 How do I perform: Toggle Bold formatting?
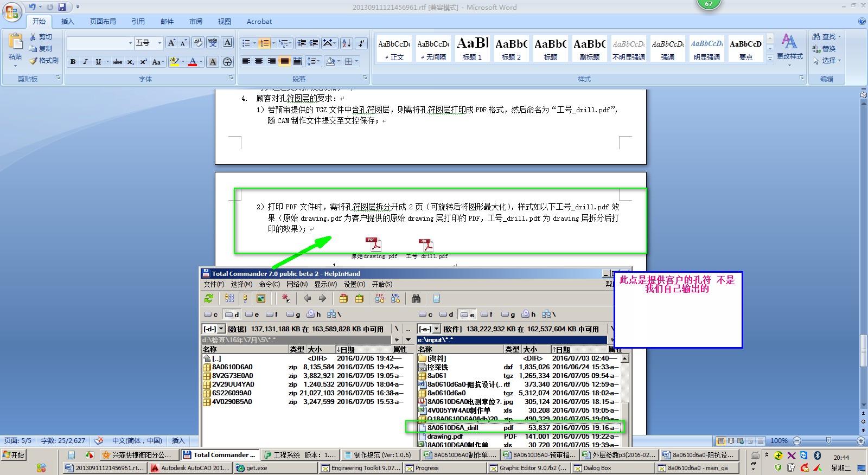pyautogui.click(x=73, y=62)
